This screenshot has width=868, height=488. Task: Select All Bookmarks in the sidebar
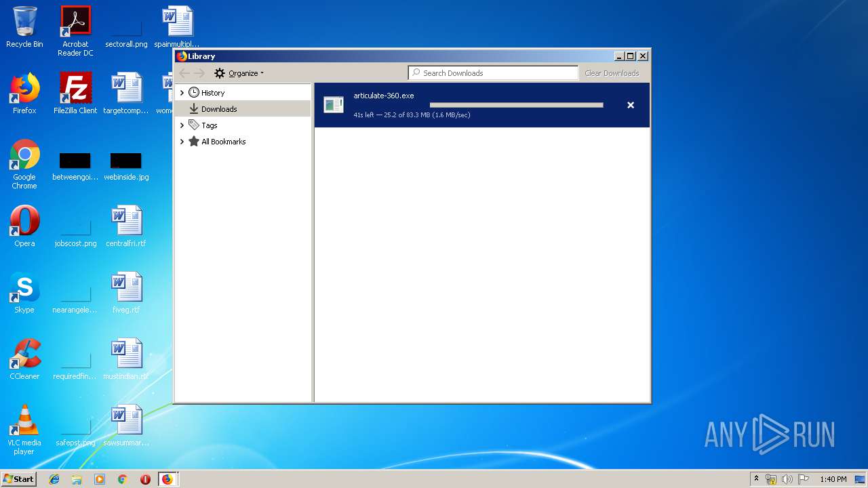(223, 142)
